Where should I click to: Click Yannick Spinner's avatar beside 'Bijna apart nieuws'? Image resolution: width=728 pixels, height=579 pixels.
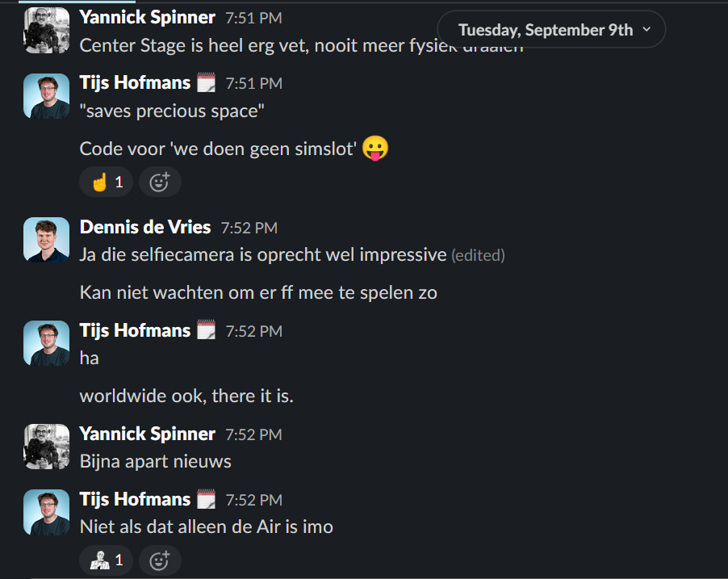[x=46, y=447]
